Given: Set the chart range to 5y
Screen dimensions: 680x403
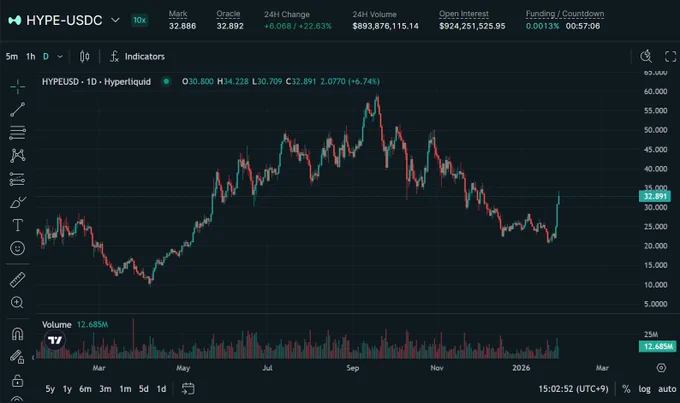Looking at the screenshot, I should coord(50,389).
